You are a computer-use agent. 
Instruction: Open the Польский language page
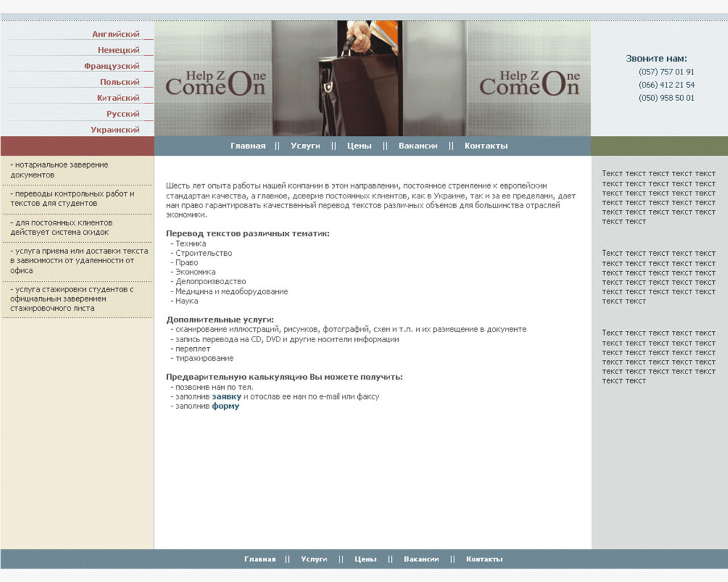click(x=119, y=82)
